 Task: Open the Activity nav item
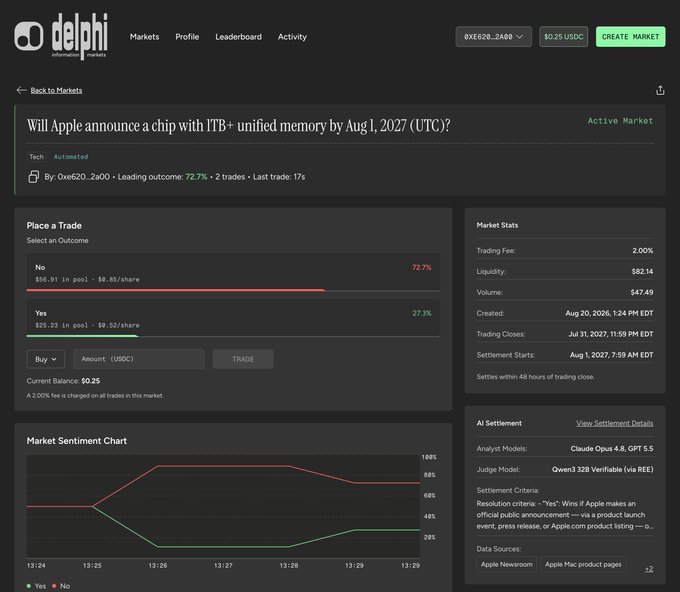coord(292,37)
